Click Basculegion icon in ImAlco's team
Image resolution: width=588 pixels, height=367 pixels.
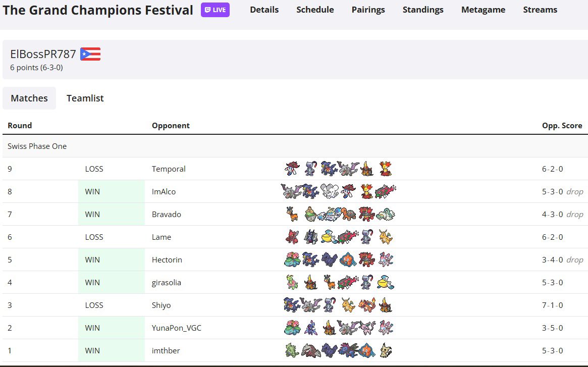click(386, 191)
